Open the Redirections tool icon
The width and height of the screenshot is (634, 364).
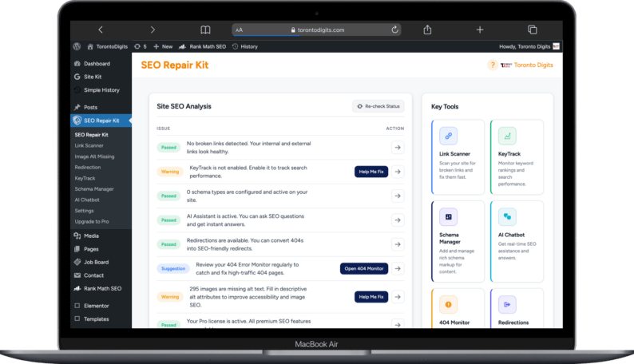[506, 304]
